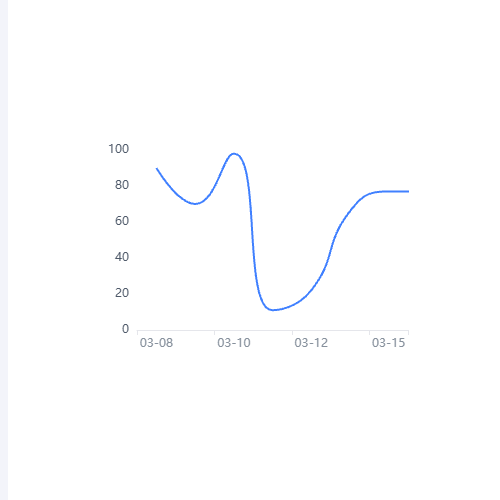Click the starting point of the blue line
Screen dimensions: 500x500
(x=157, y=169)
